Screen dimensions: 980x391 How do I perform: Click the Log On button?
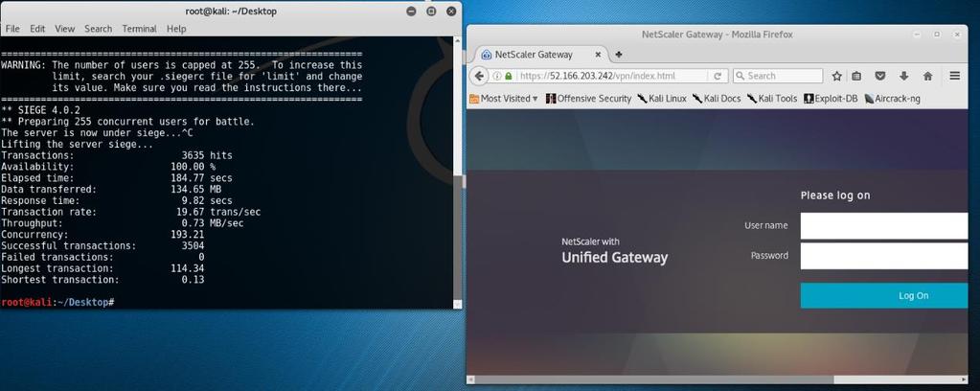click(x=884, y=295)
